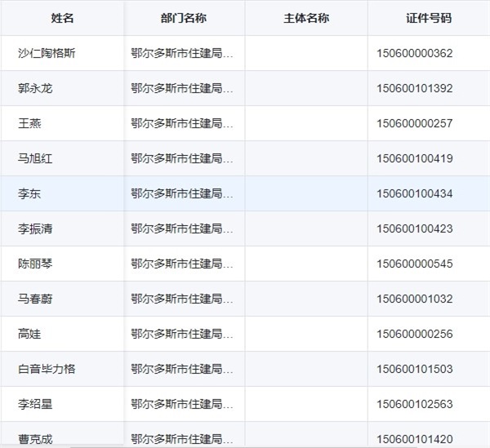Select the name 李东
This screenshot has width=490, height=448.
[29, 193]
